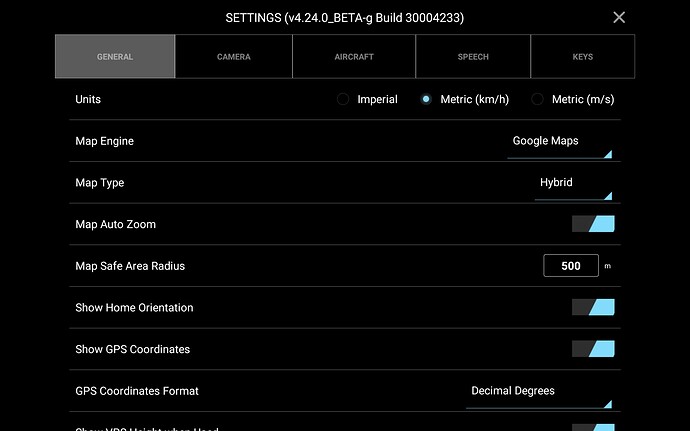The width and height of the screenshot is (690, 431).
Task: Open the AIRCRAFT settings tab
Action: coord(354,56)
